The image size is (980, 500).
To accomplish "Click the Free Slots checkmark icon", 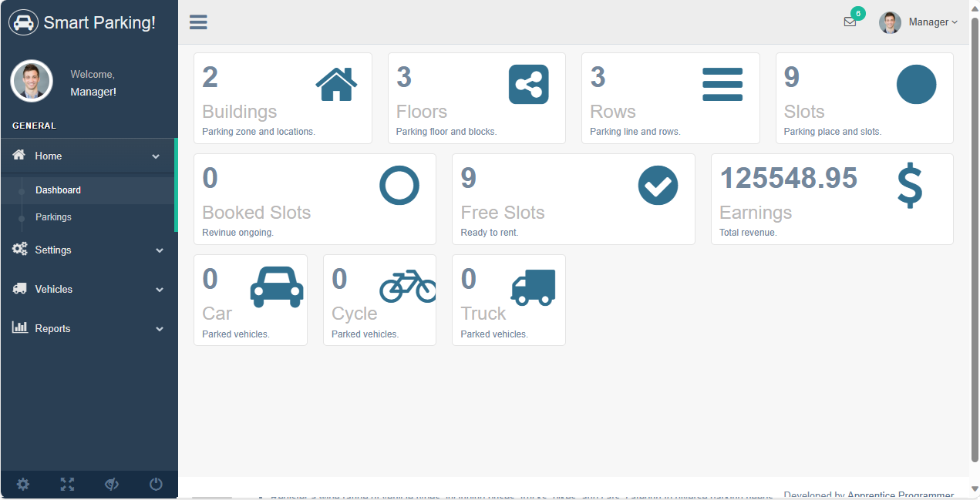I will coord(658,185).
